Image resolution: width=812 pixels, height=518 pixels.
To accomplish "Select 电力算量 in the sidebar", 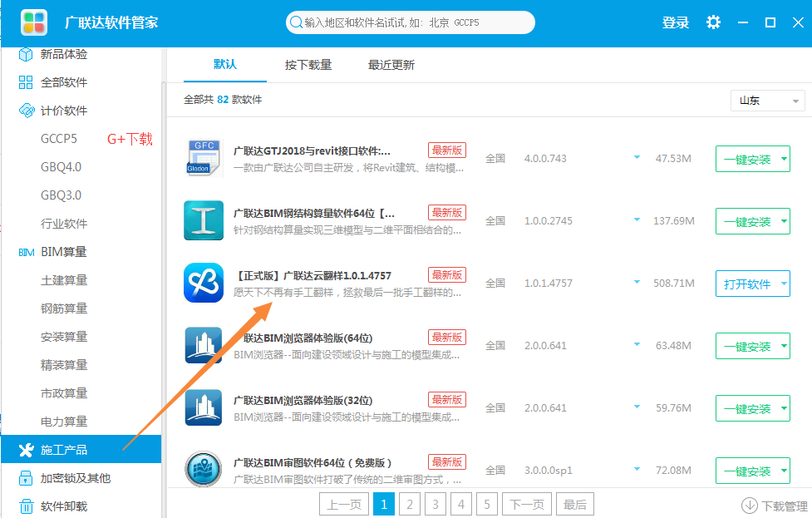I will click(x=64, y=422).
